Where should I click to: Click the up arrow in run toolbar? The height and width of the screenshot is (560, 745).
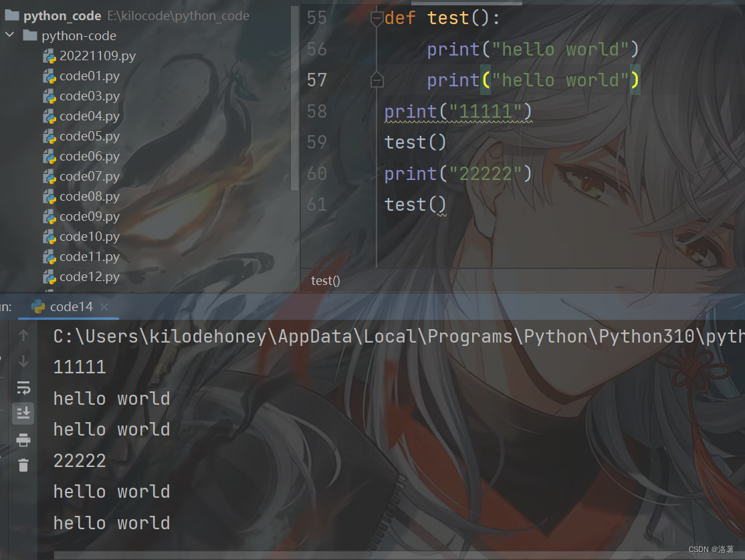coord(23,336)
